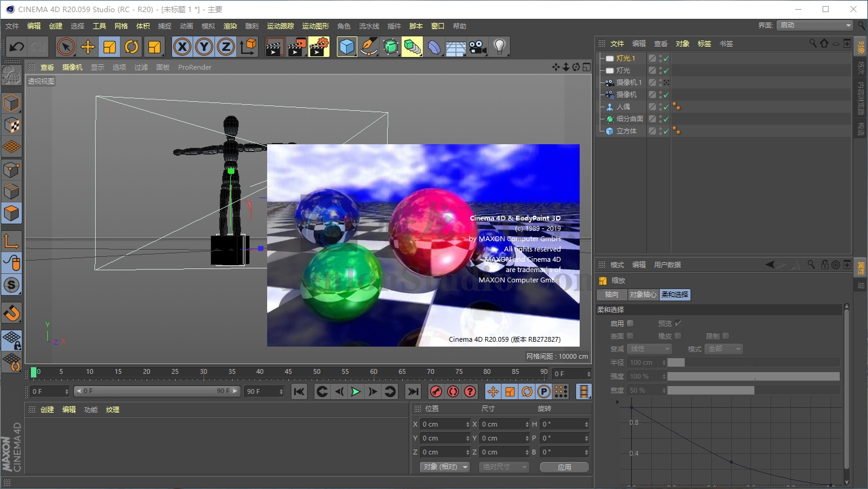
Task: Open the 插件 menu
Action: tap(394, 26)
